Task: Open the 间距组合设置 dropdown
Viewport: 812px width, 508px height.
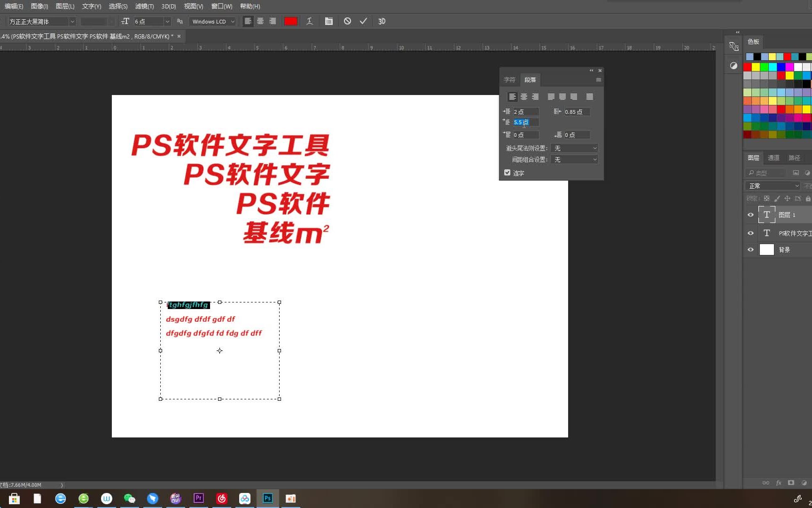Action: [x=574, y=159]
